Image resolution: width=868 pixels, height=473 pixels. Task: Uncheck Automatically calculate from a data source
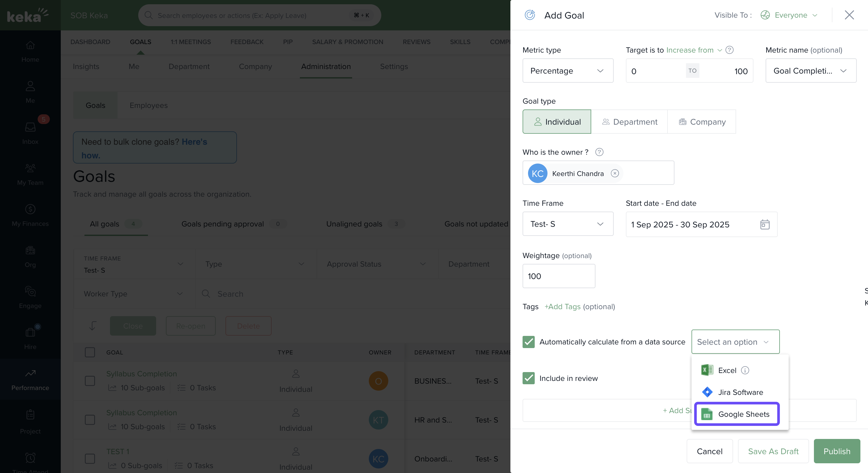pos(528,342)
